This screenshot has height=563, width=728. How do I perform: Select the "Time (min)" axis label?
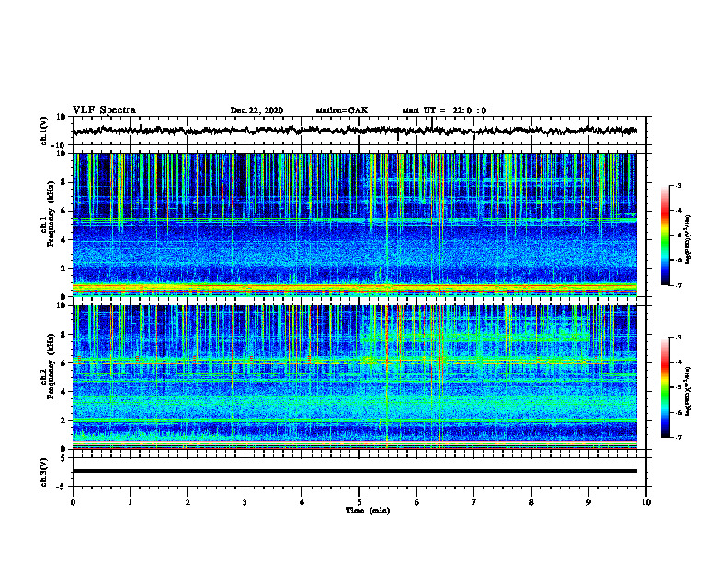coord(368,511)
